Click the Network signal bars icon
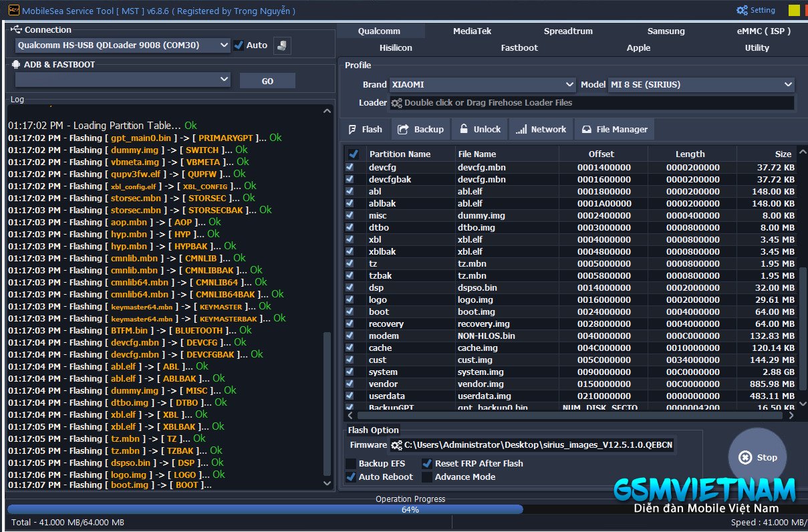This screenshot has width=808, height=532. 521,130
